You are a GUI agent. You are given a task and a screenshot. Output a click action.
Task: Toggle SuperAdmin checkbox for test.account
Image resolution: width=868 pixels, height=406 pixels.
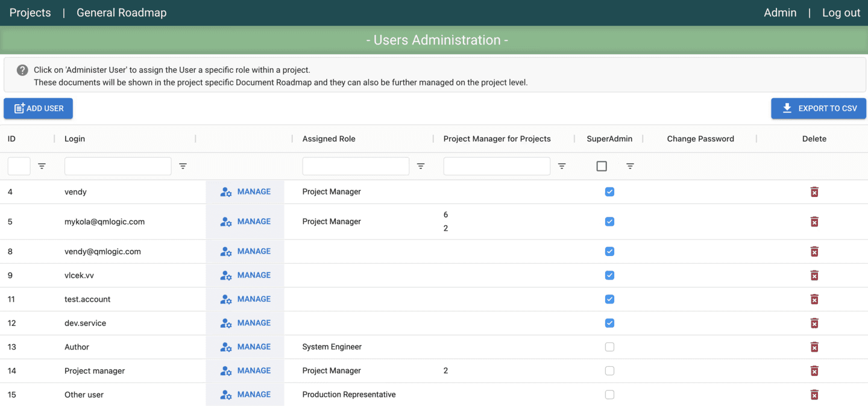(609, 299)
